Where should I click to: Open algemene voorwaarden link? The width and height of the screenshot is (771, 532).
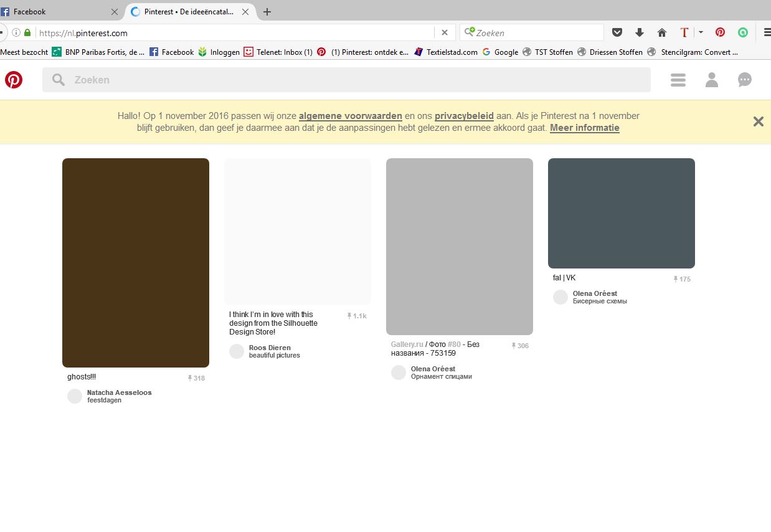click(x=351, y=116)
